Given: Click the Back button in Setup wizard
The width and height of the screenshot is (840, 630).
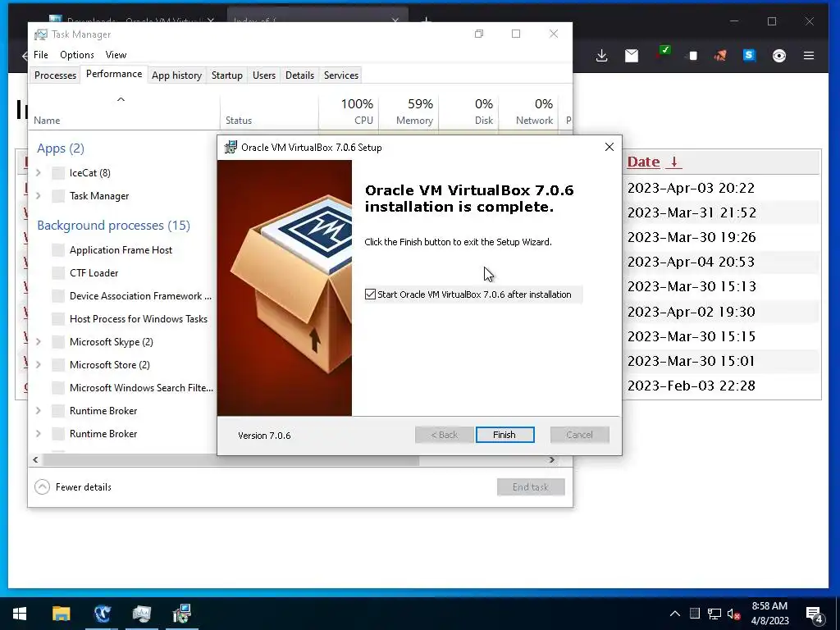Looking at the screenshot, I should coord(444,435).
